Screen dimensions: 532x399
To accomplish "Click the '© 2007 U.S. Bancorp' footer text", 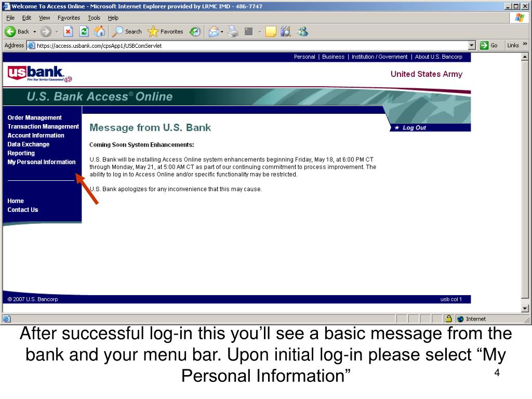I will coord(33,299).
